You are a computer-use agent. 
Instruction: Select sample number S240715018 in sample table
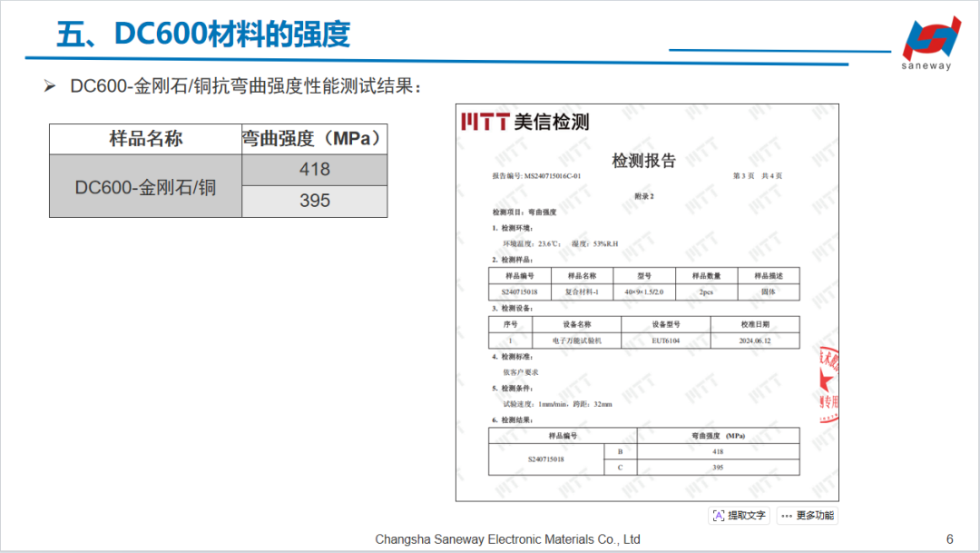[519, 292]
